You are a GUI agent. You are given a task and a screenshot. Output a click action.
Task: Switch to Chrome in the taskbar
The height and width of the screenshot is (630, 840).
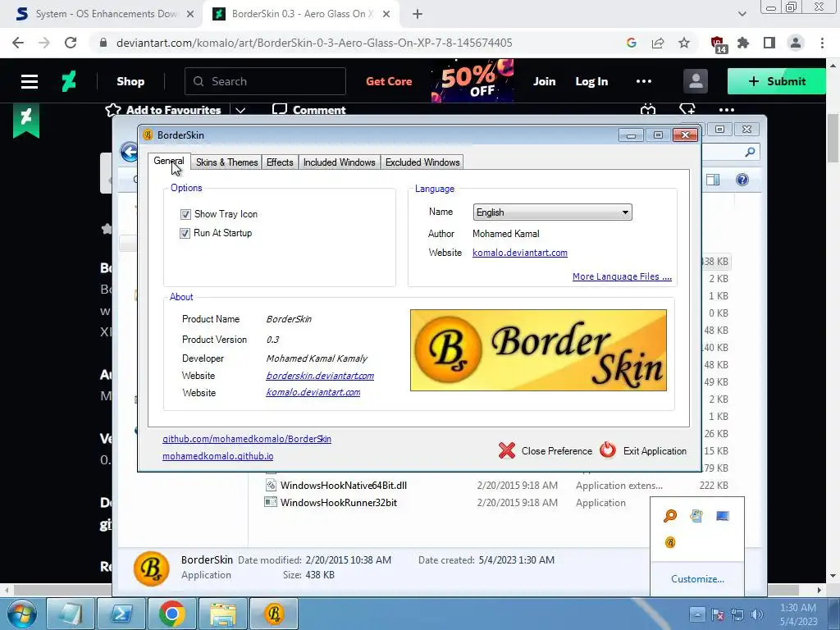pos(171,614)
